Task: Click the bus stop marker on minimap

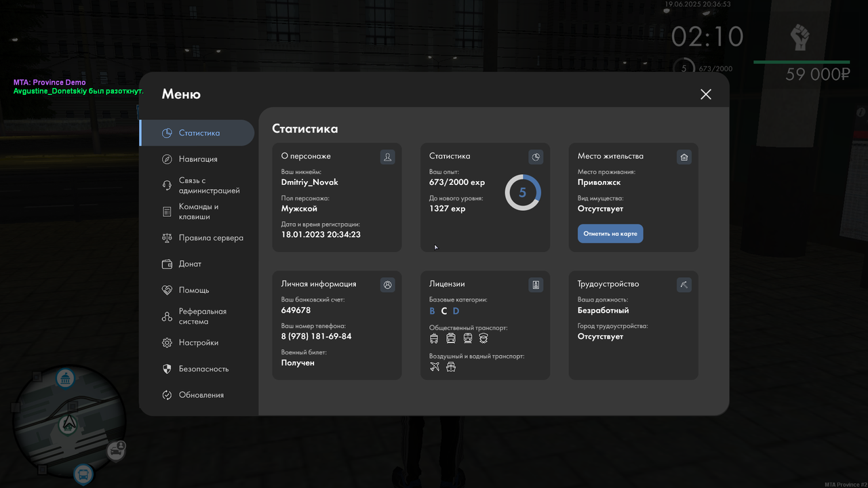Action: point(83,473)
